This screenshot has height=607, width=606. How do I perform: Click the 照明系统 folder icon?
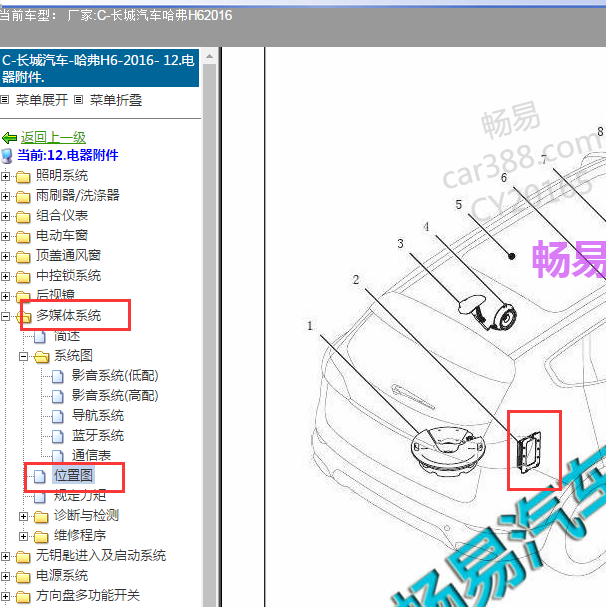tap(23, 177)
